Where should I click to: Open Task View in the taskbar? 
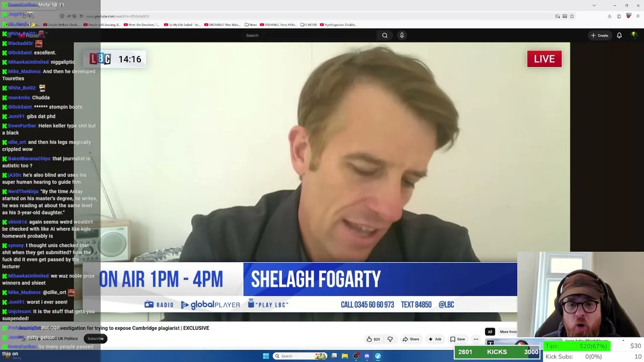pos(334,356)
